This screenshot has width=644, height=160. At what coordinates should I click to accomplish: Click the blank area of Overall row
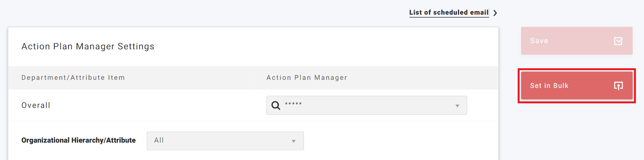[x=154, y=105]
